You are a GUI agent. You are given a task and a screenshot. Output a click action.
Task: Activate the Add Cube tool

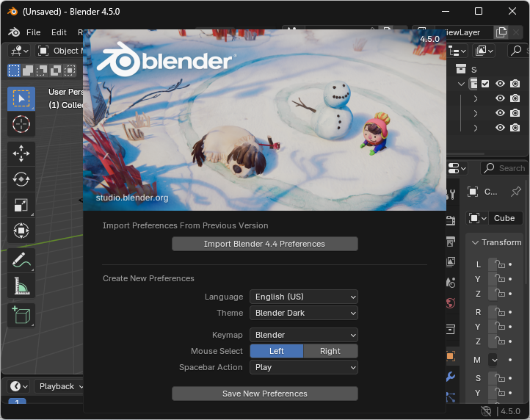(x=21, y=315)
